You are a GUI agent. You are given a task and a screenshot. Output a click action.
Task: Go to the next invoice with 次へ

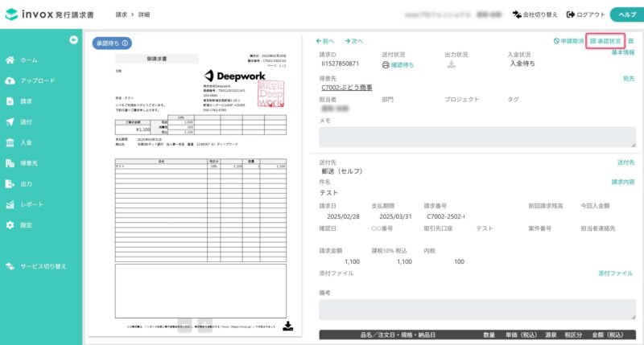(x=353, y=41)
